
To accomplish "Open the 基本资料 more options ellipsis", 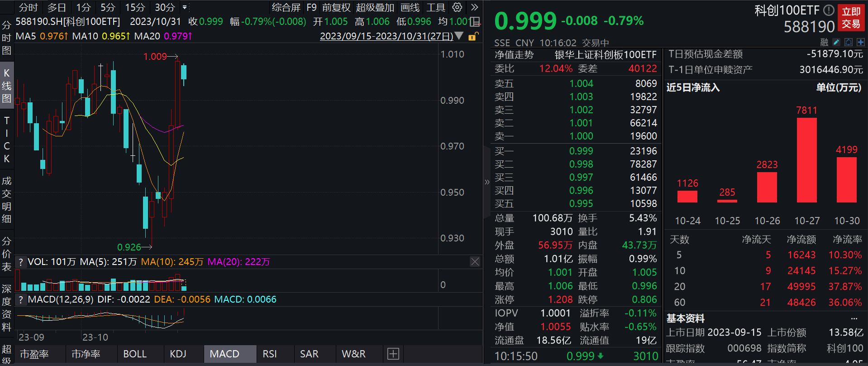I will click(854, 318).
